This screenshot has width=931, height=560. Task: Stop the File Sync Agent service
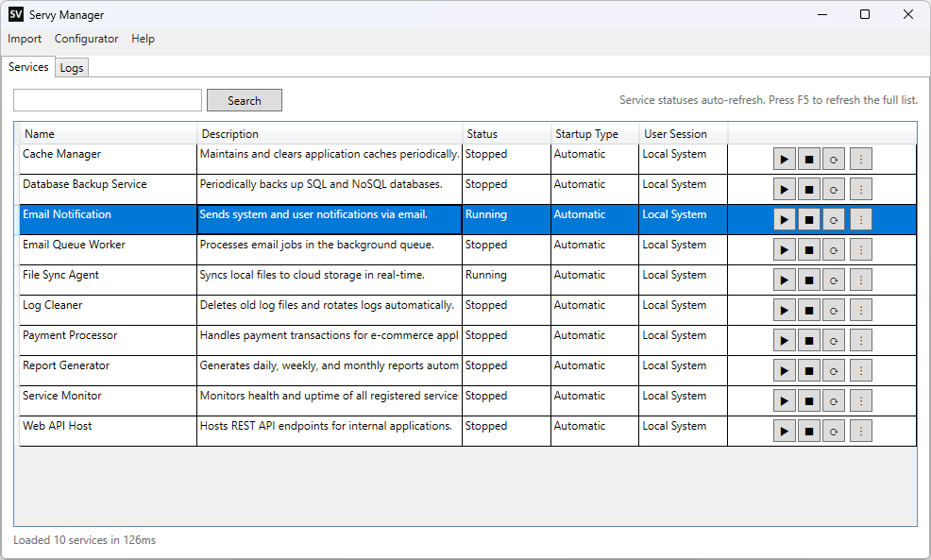click(809, 280)
